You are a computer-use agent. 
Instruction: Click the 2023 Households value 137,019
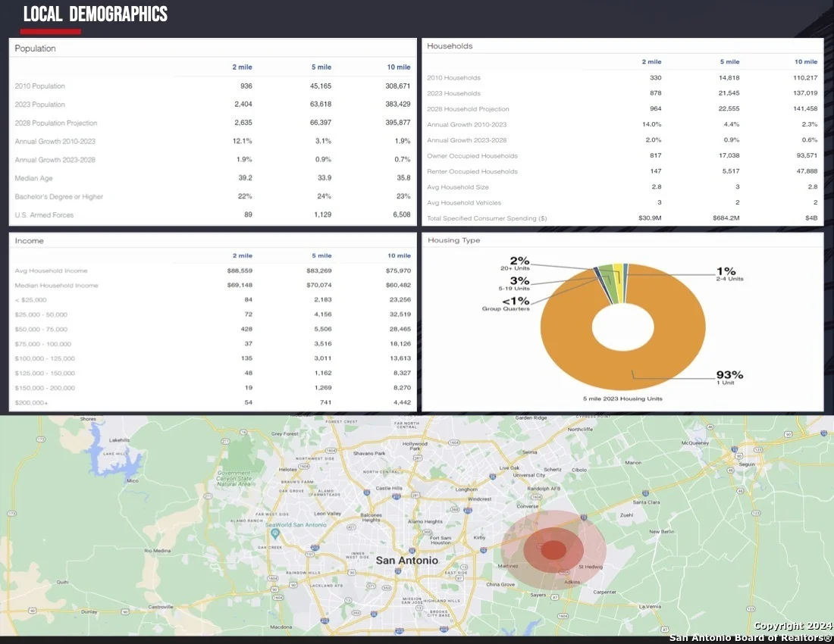[804, 93]
